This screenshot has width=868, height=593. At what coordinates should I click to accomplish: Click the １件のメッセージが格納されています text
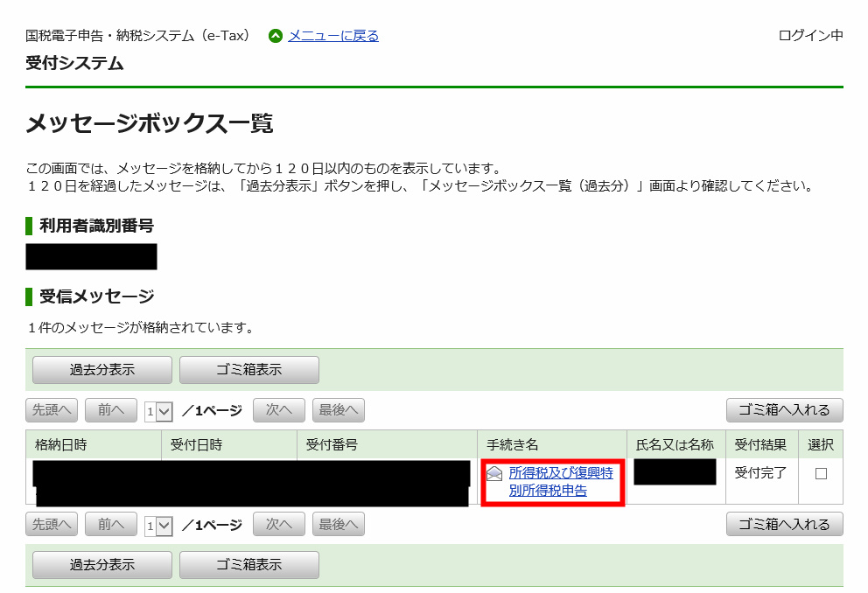pos(141,328)
